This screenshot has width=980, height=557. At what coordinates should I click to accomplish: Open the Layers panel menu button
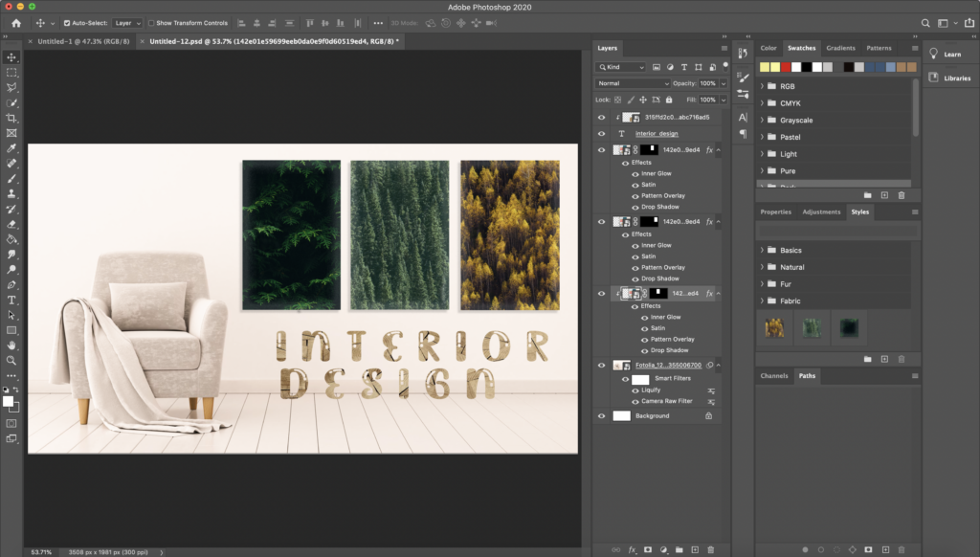[724, 48]
